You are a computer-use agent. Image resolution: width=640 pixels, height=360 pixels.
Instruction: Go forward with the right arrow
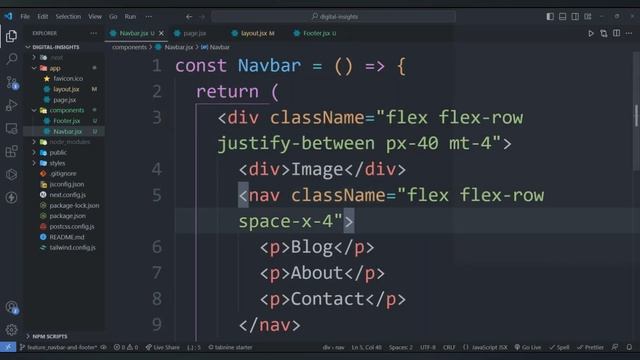coord(202,17)
